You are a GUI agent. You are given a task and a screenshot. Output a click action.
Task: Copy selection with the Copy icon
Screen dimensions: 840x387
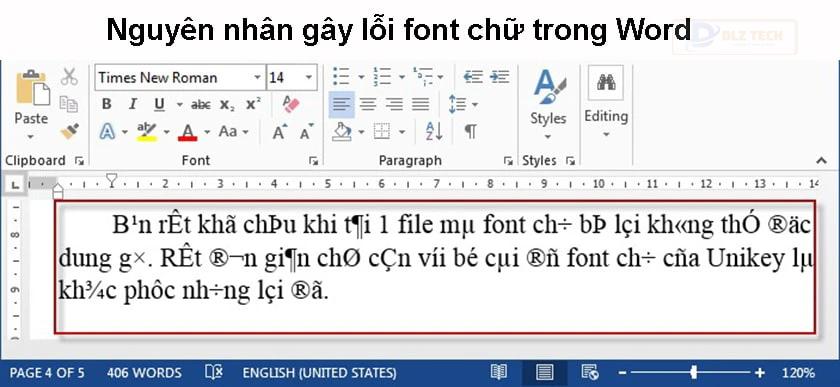[x=69, y=103]
